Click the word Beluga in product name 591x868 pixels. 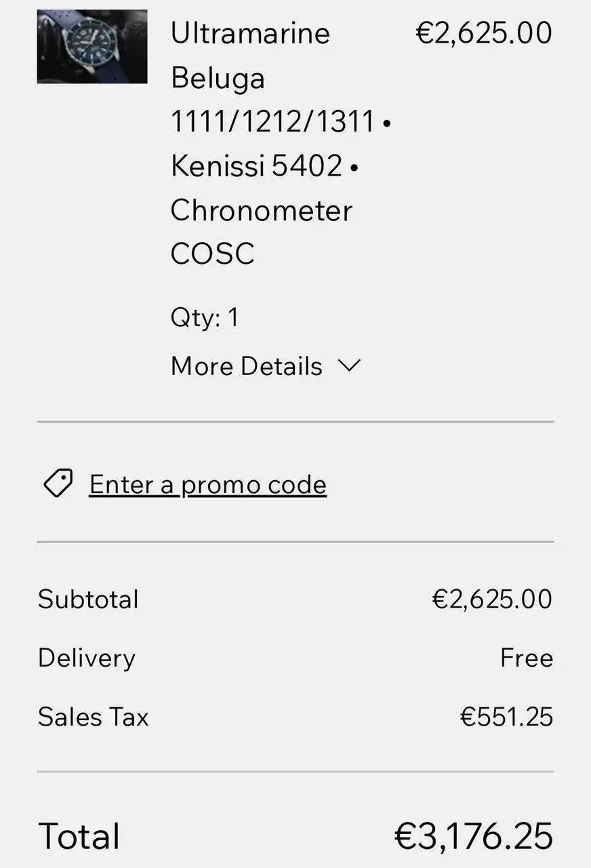coord(218,79)
